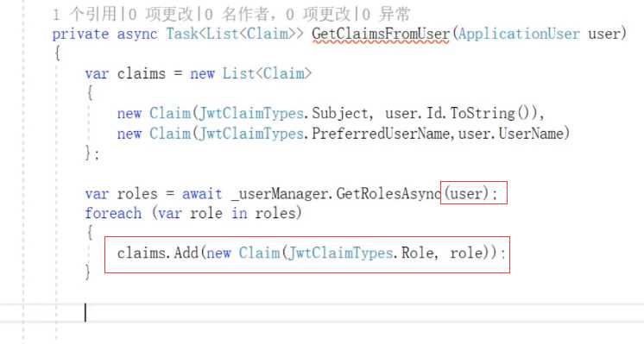Screen dimensions: 644x344
Task: Click the "claims.Add" method call
Action: [158, 253]
